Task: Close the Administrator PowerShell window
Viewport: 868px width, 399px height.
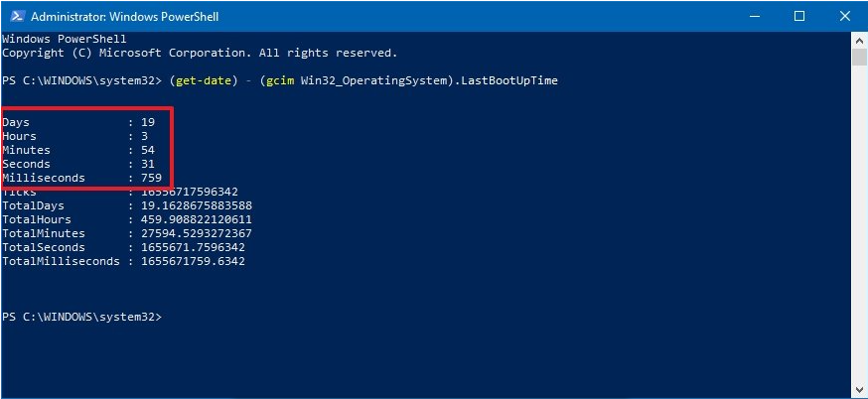Action: [x=844, y=17]
